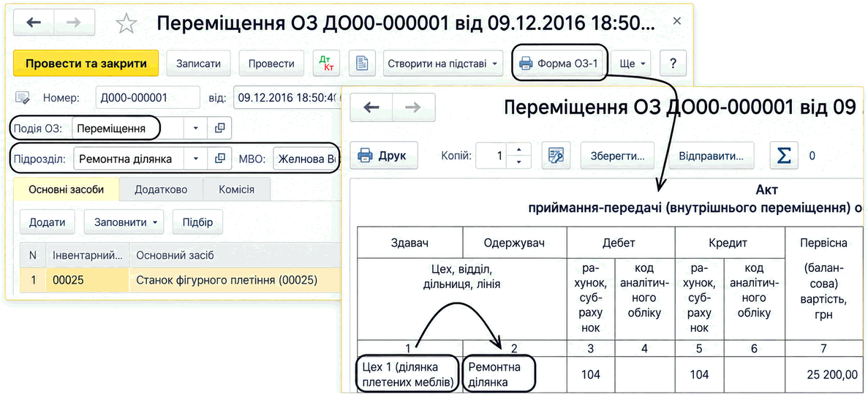Click the Здавач header cell in the act
This screenshot has height=405, width=868.
tap(410, 242)
